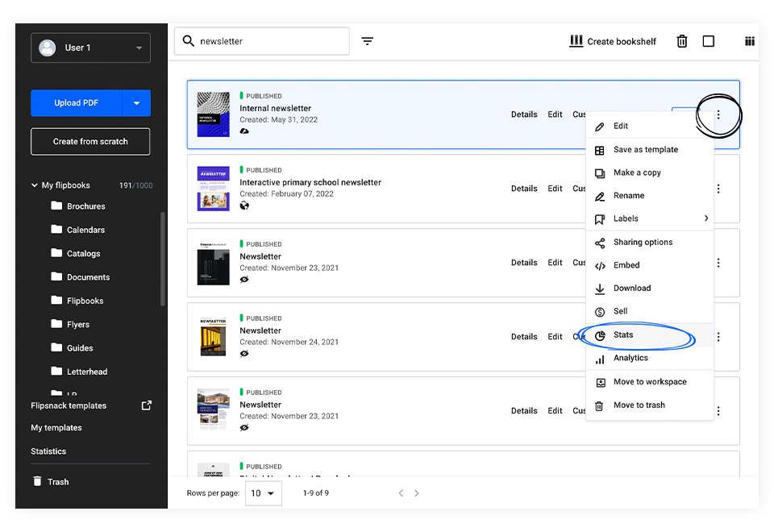Open My templates
The image size is (774, 532).
click(x=56, y=428)
